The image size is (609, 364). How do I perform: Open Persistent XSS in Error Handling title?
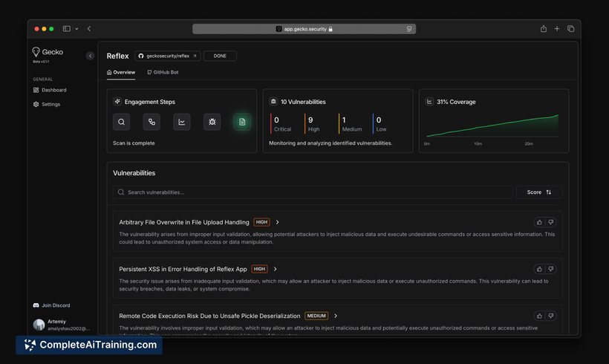coord(183,269)
